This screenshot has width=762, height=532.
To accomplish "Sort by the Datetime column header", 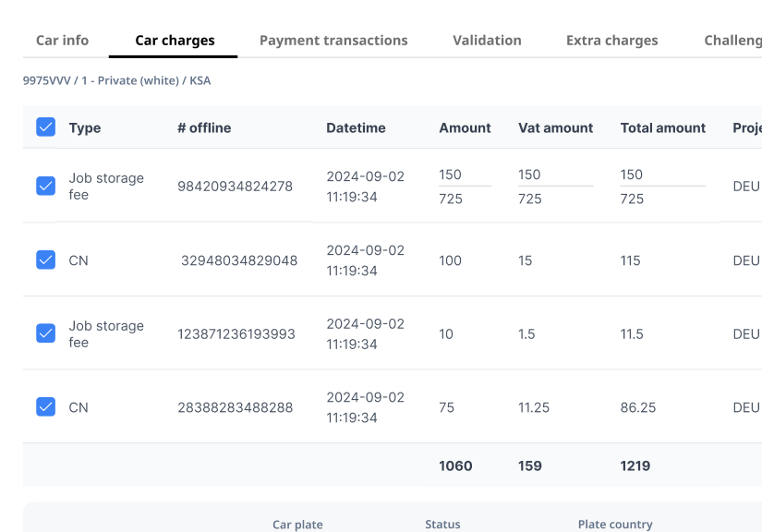I will tap(356, 128).
